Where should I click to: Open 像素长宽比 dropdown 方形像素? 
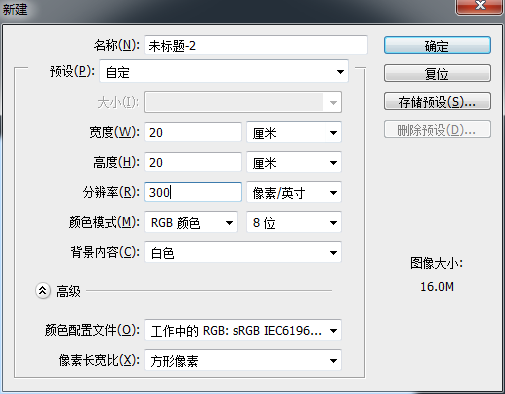click(243, 360)
